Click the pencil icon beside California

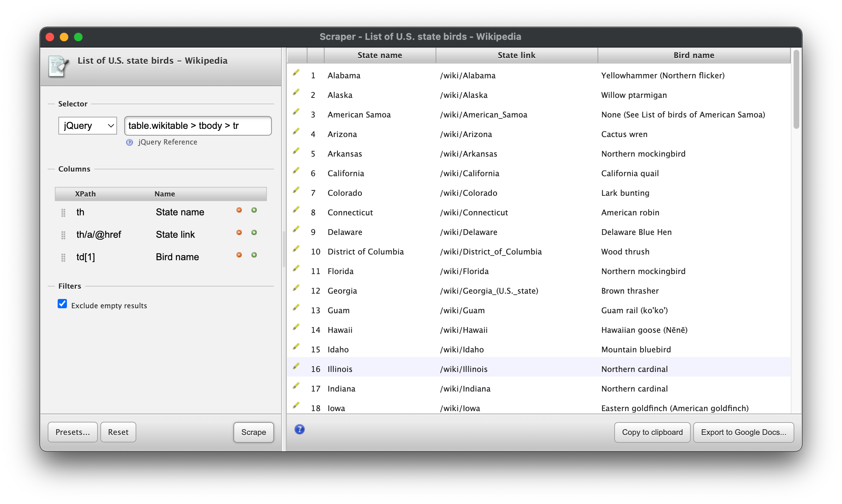(296, 170)
